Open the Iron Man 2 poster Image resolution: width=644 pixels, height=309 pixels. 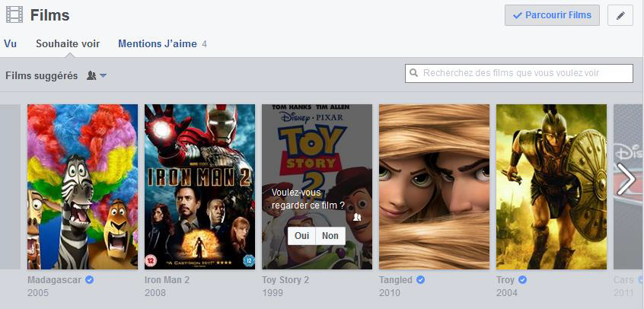tap(199, 186)
